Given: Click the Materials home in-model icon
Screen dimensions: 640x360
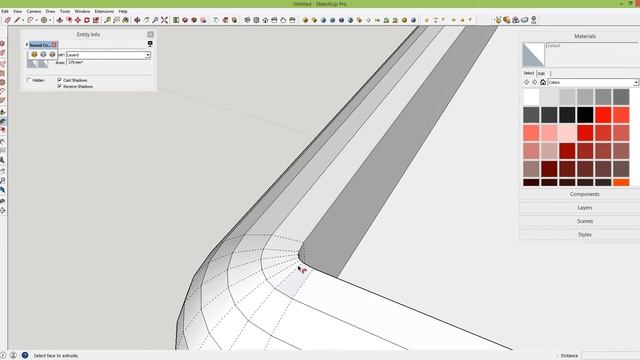Looking at the screenshot, I should 543,82.
